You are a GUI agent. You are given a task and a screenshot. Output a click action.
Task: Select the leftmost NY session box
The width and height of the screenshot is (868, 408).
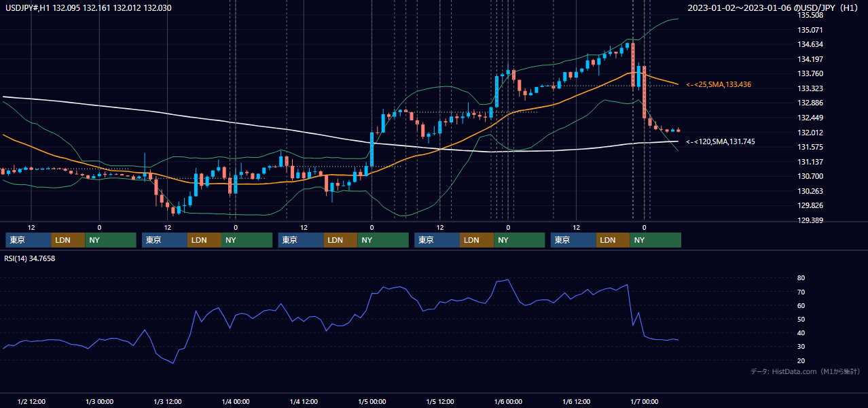(x=111, y=240)
